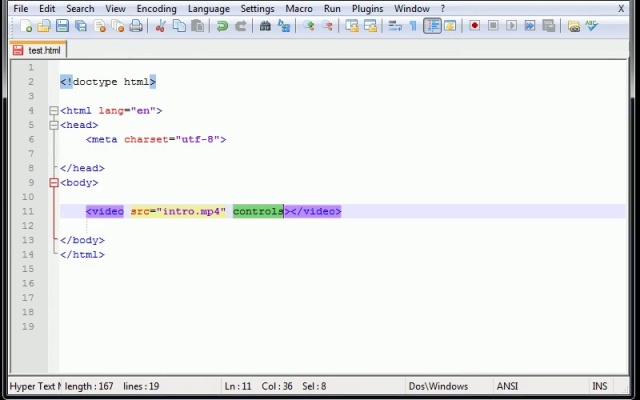Click the meta charset="utf-8" line
The height and width of the screenshot is (400, 640).
click(156, 140)
